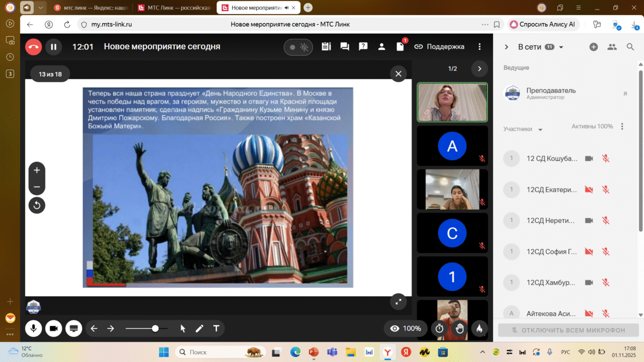This screenshot has width=644, height=362.
Task: Expand the 'Участники' list dropdown
Action: pos(540,130)
